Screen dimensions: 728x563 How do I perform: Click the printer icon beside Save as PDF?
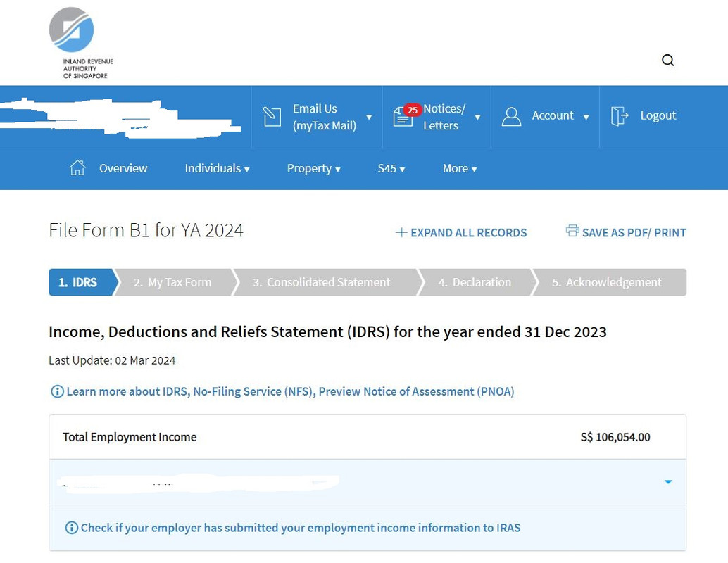[572, 231]
